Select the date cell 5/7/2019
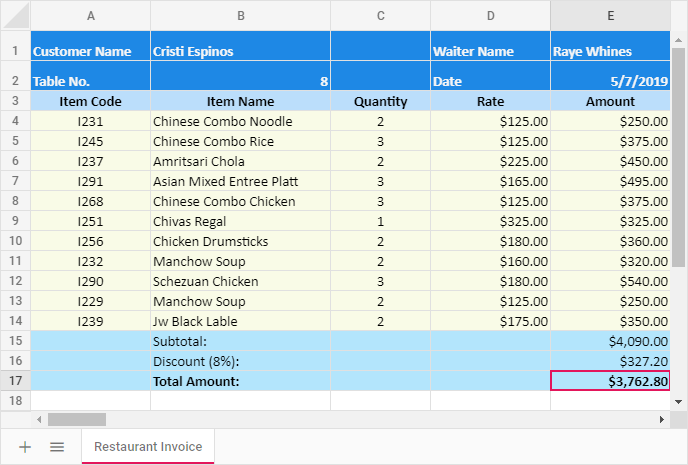The width and height of the screenshot is (688, 465). click(610, 81)
